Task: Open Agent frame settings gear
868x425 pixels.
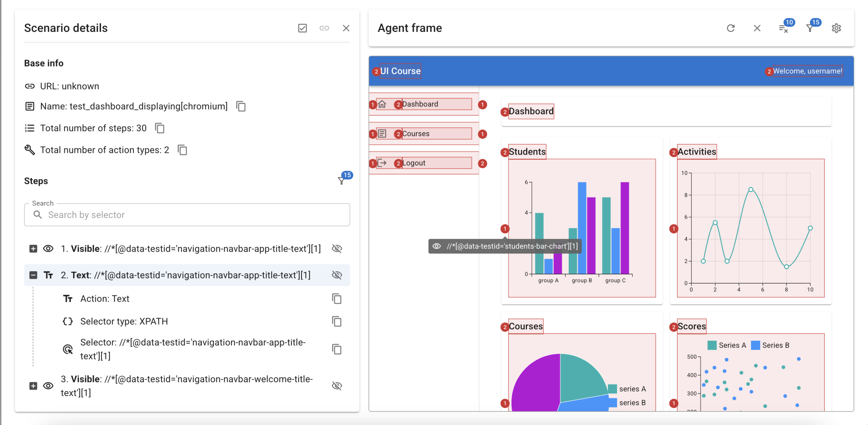Action: (x=836, y=28)
